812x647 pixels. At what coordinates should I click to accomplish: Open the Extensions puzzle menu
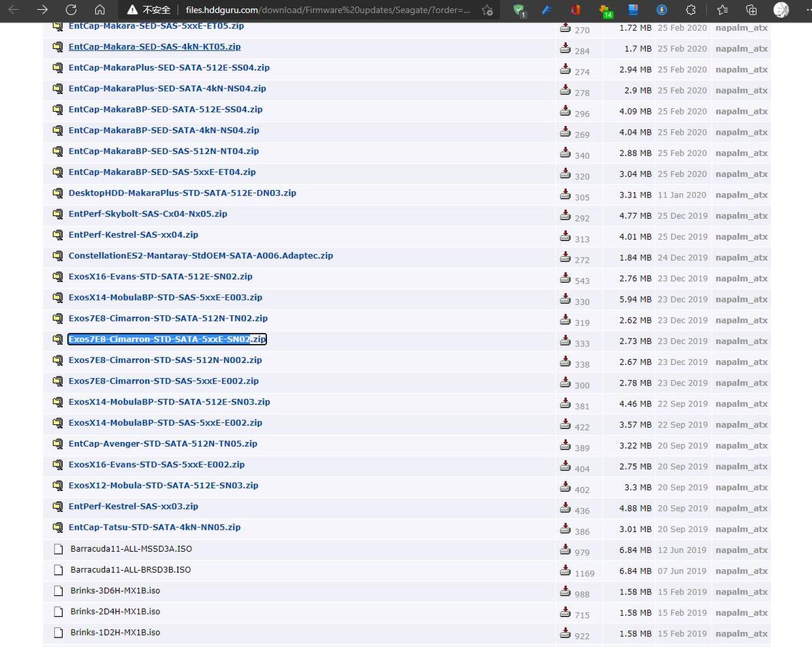691,10
